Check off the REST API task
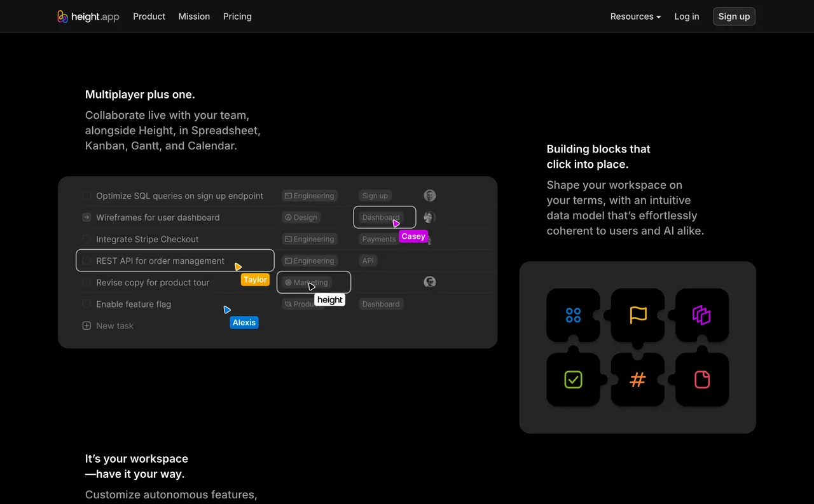This screenshot has height=504, width=814. click(86, 261)
